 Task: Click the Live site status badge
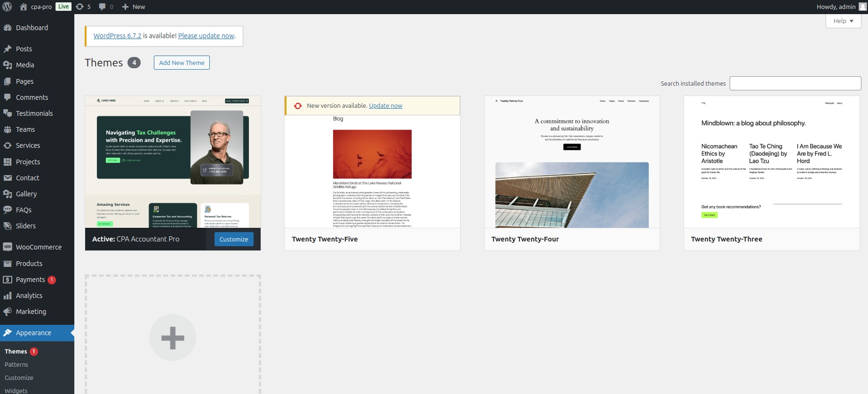tap(64, 7)
